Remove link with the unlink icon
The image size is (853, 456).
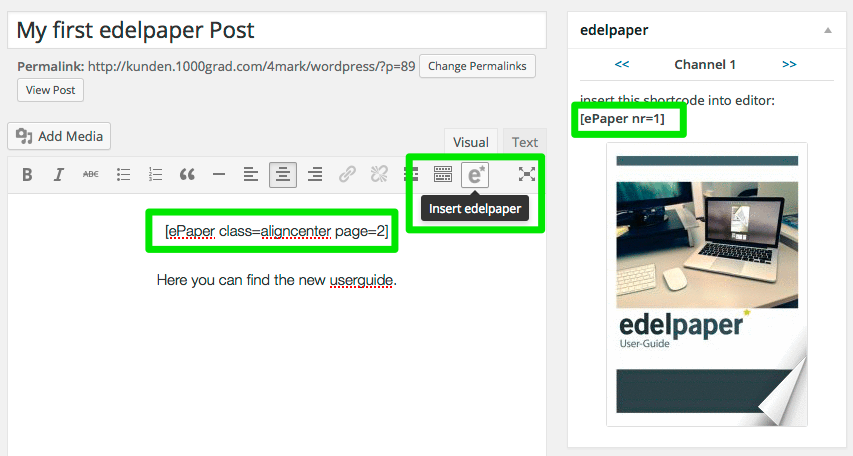[379, 175]
